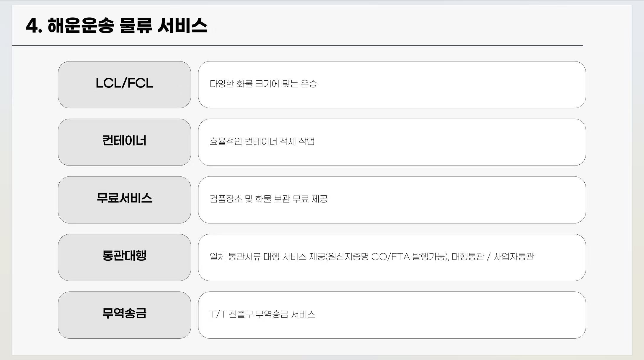Click the 사업자통관 text at row end
The height and width of the screenshot is (360, 644).
(x=514, y=257)
